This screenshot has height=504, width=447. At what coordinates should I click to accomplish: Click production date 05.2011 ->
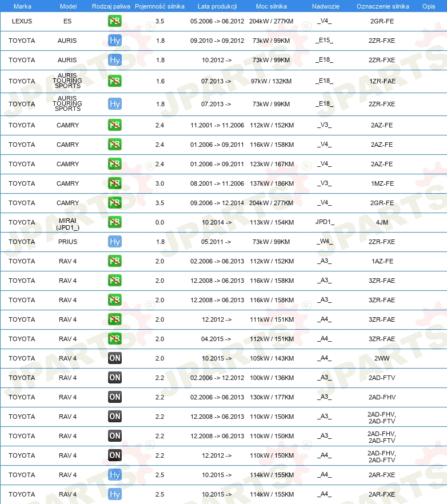pyautogui.click(x=216, y=242)
